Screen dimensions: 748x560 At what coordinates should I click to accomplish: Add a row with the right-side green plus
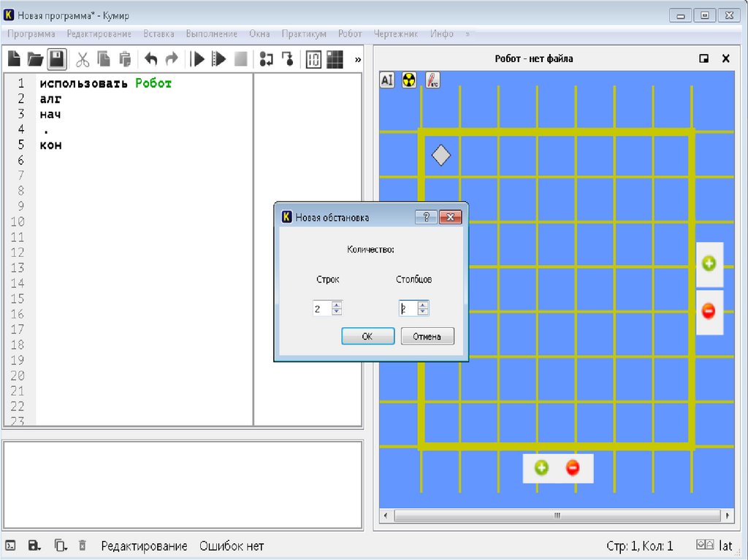709,264
